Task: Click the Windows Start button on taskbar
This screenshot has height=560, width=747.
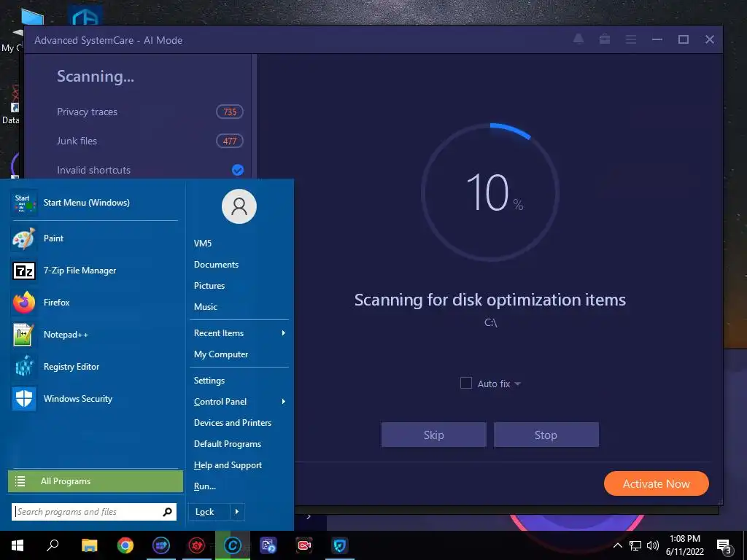Action: pos(18,545)
